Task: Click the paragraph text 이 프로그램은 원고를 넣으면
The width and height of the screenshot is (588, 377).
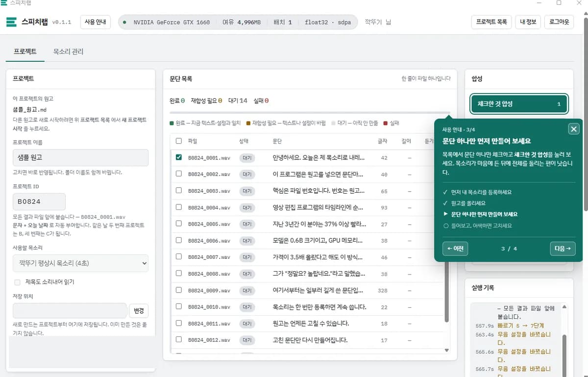Action: pyautogui.click(x=318, y=174)
